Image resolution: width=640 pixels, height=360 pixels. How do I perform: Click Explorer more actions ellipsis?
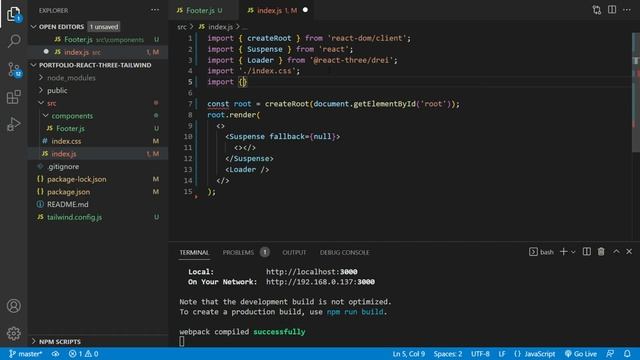(x=155, y=10)
